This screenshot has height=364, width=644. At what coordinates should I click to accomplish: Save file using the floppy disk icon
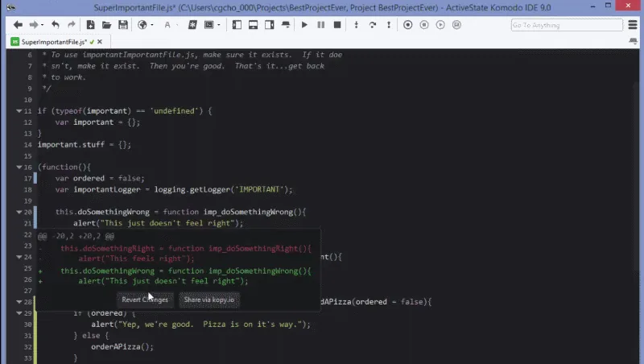click(x=123, y=25)
